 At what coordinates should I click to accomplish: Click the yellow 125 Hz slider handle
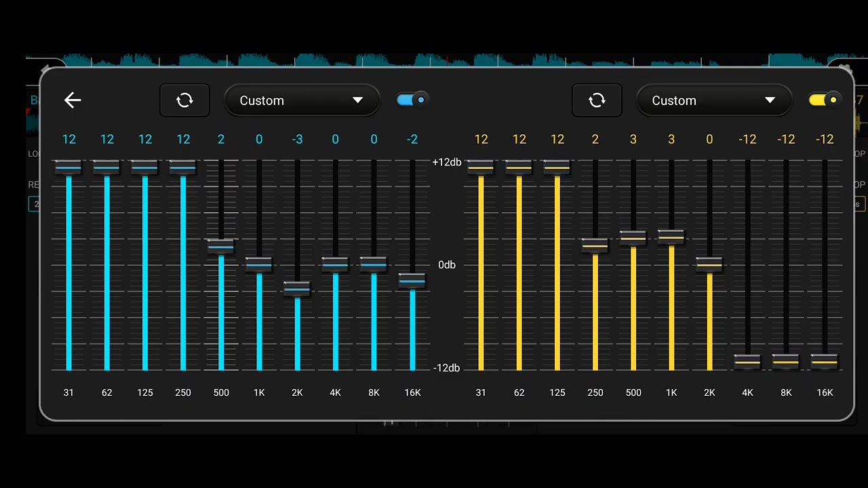pyautogui.click(x=557, y=167)
